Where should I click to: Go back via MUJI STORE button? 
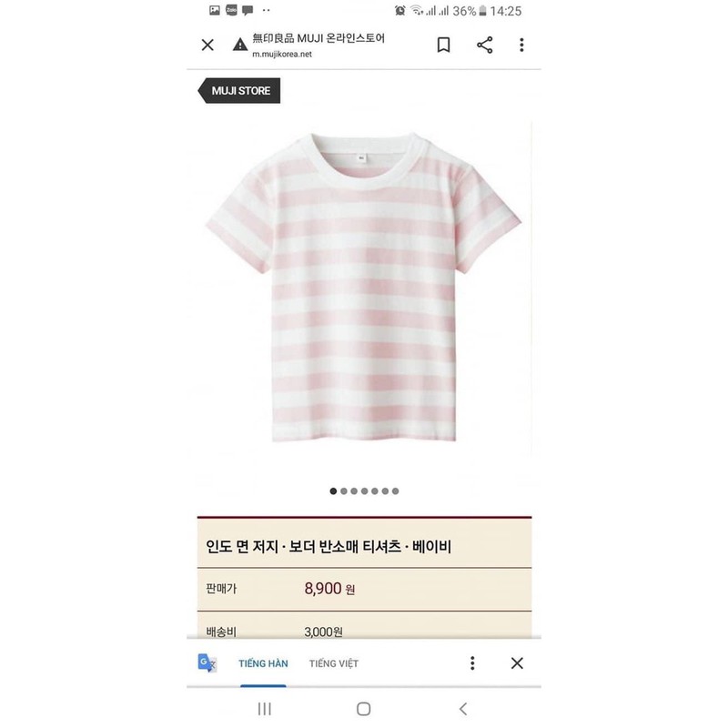[239, 90]
